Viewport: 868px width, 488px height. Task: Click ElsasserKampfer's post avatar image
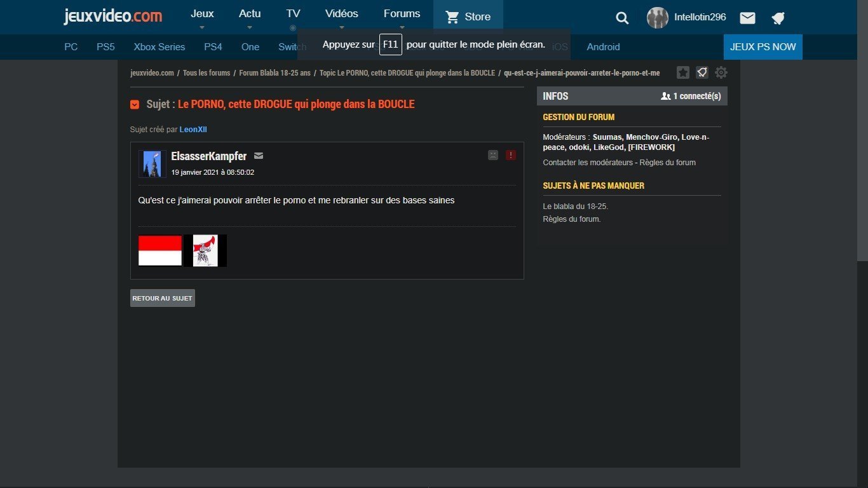153,164
